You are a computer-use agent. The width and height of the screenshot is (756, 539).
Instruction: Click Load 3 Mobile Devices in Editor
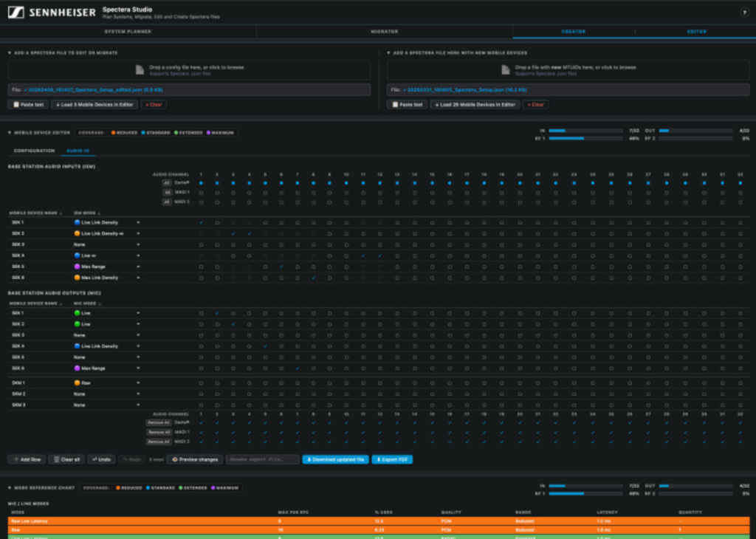click(94, 105)
